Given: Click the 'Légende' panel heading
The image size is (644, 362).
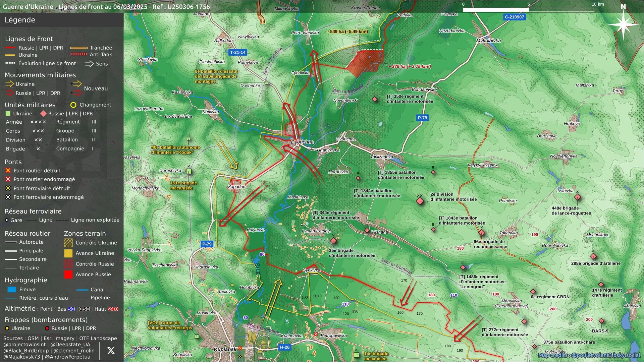Looking at the screenshot, I should click(x=20, y=20).
